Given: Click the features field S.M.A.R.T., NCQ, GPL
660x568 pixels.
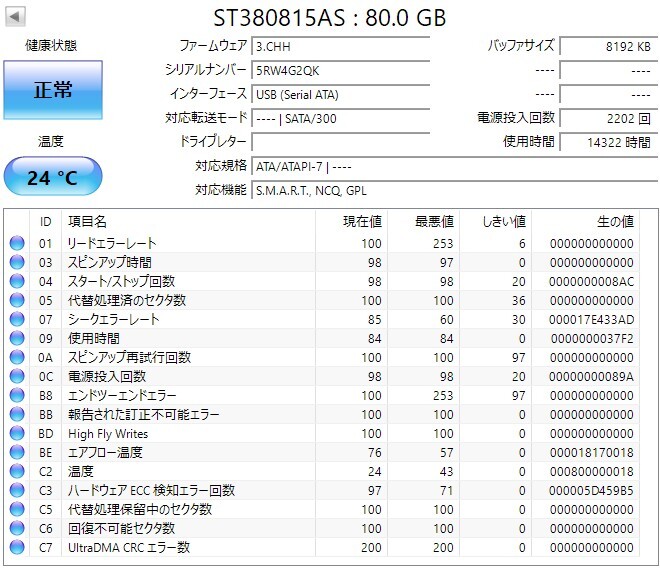Looking at the screenshot, I should [455, 190].
